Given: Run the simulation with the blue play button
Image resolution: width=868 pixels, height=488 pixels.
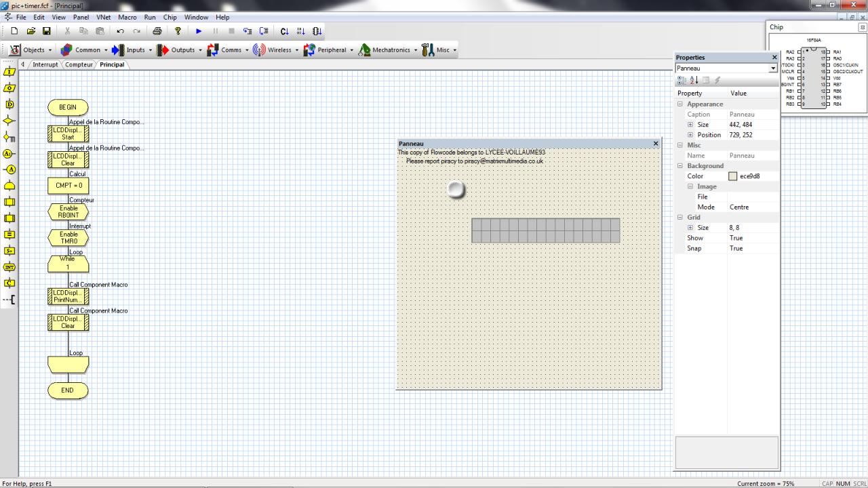Looking at the screenshot, I should tap(199, 31).
